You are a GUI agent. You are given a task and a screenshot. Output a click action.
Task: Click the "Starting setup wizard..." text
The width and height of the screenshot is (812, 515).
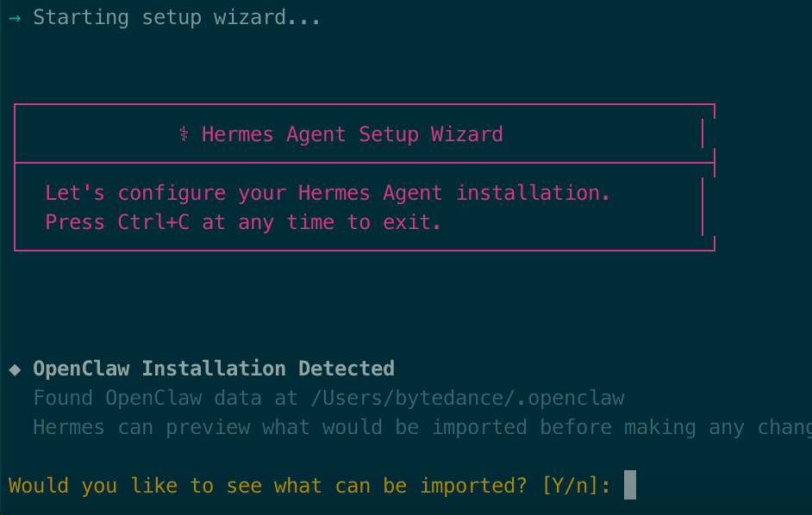pos(177,17)
